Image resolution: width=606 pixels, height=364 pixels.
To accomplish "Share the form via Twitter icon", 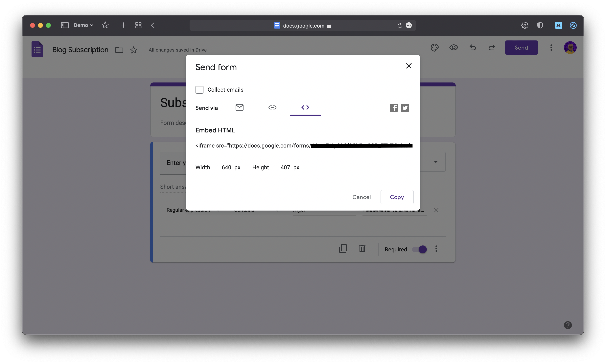I will [x=405, y=108].
